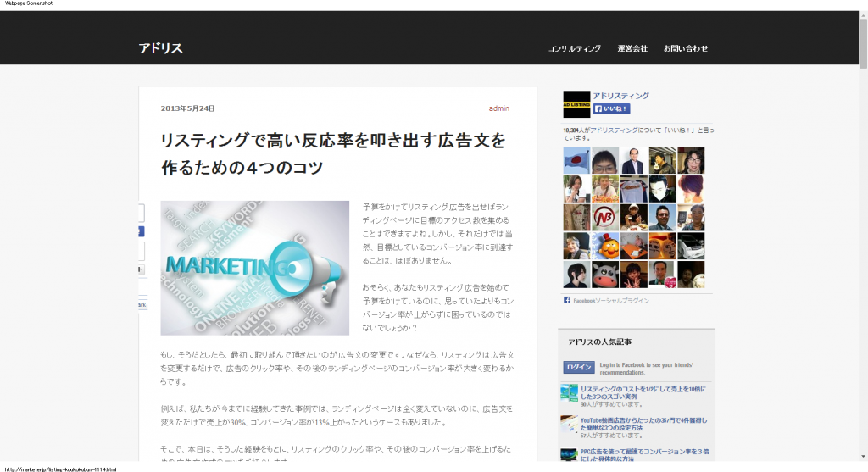The width and height of the screenshot is (868, 472).
Task: Click the アドリスの人気記事 heading
Action: (599, 342)
